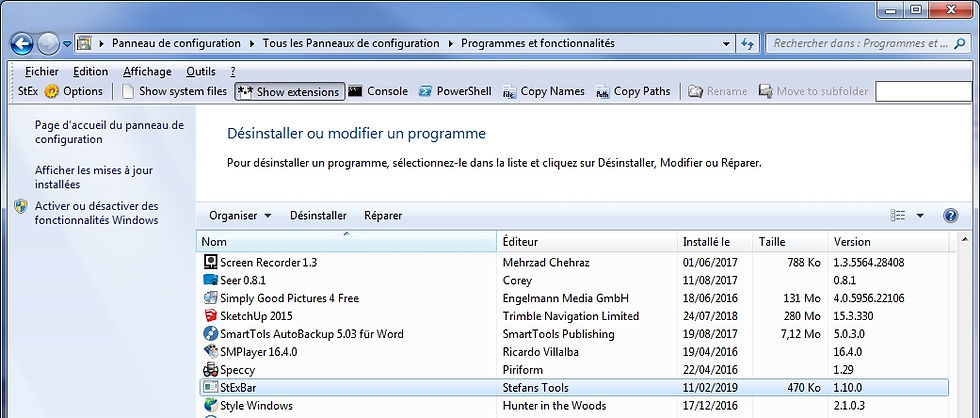Select the Seer 0.8.1 icon
The width and height of the screenshot is (980, 418).
tap(211, 281)
